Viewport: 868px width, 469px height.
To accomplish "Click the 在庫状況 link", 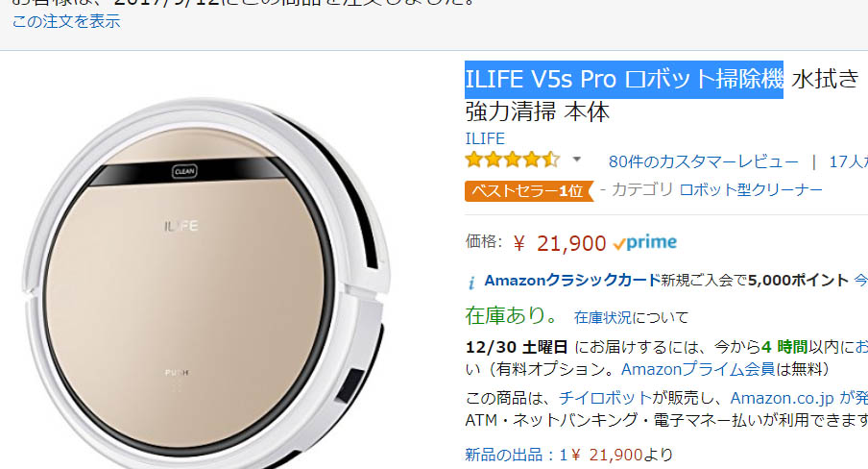I will click(x=602, y=318).
